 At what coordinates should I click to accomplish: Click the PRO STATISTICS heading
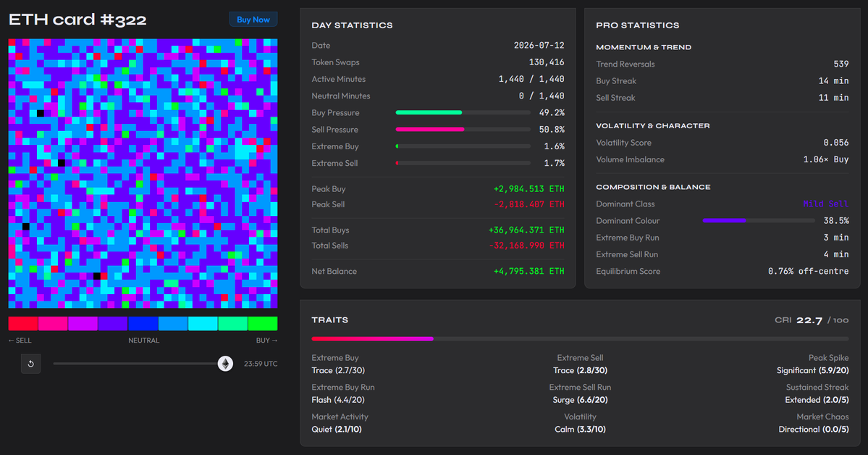(638, 25)
